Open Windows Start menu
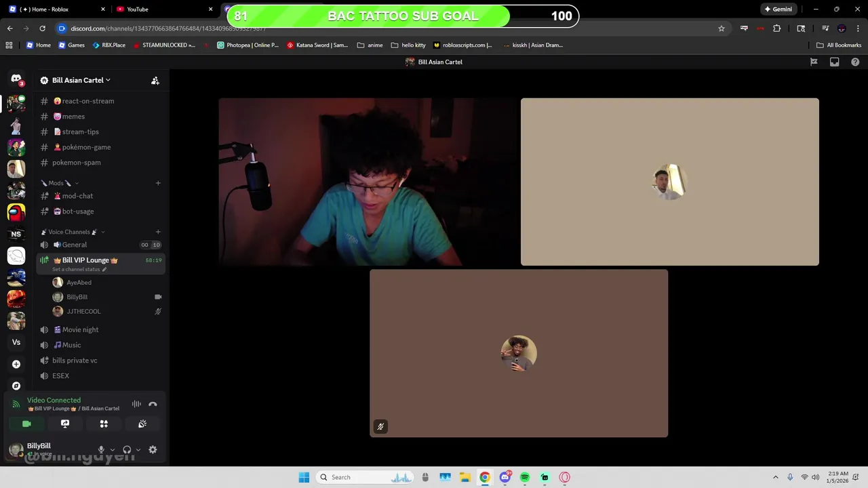The image size is (868, 488). pos(304,477)
